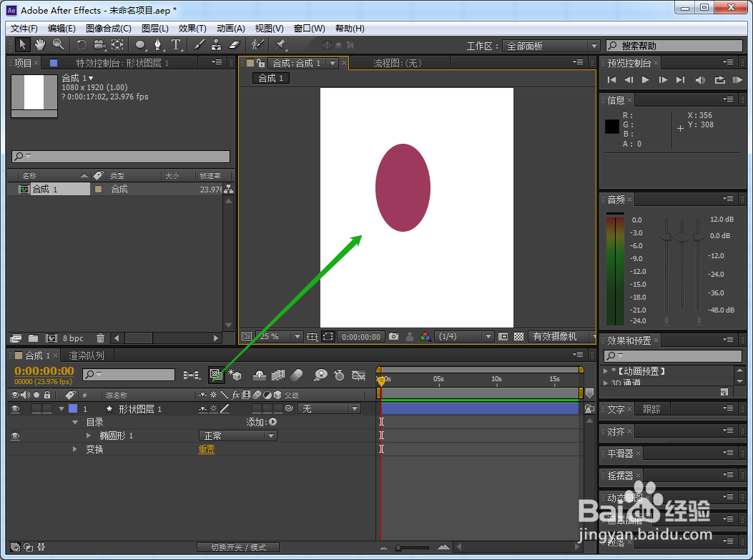Select the Unified Camera tool
The image size is (753, 560).
click(x=99, y=44)
